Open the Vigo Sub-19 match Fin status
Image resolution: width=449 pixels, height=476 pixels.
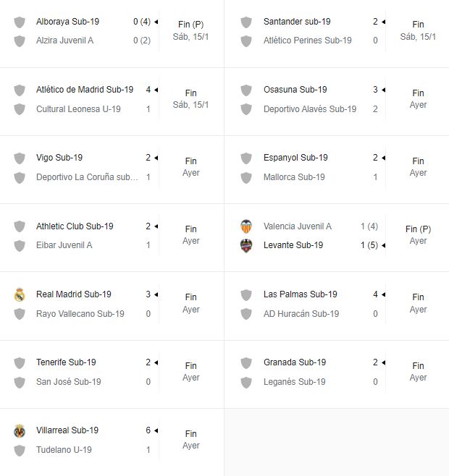tap(190, 161)
